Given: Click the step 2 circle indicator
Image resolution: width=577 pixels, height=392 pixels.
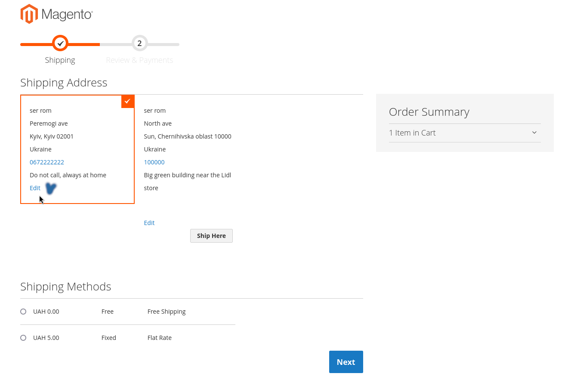Looking at the screenshot, I should 139,43.
